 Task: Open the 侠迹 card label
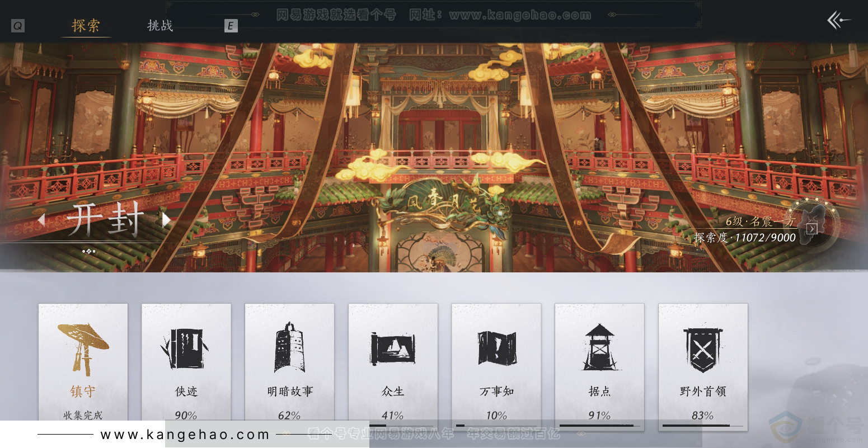186,392
